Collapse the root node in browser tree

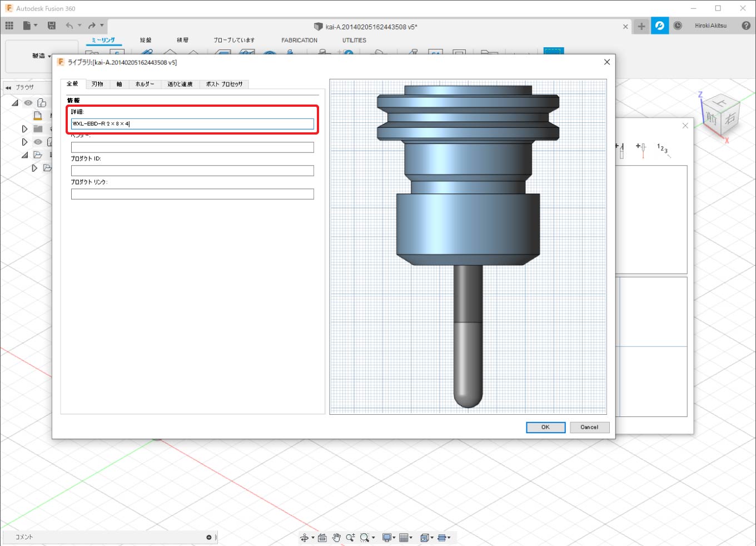(x=15, y=103)
